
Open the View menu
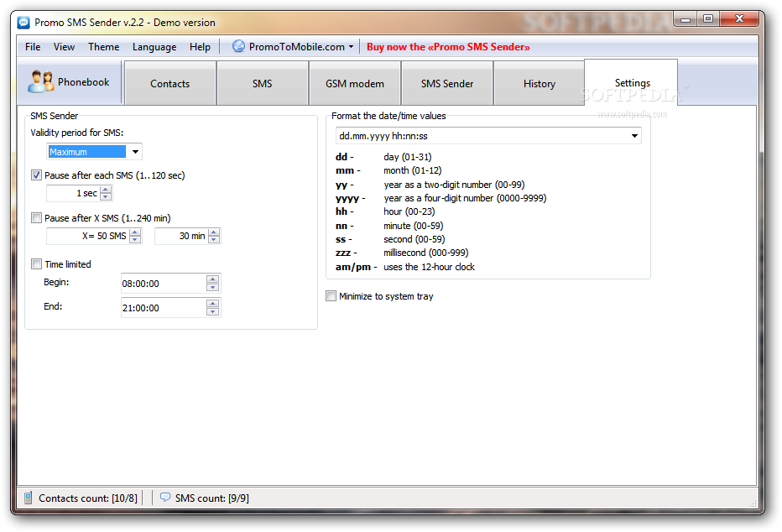pyautogui.click(x=65, y=47)
